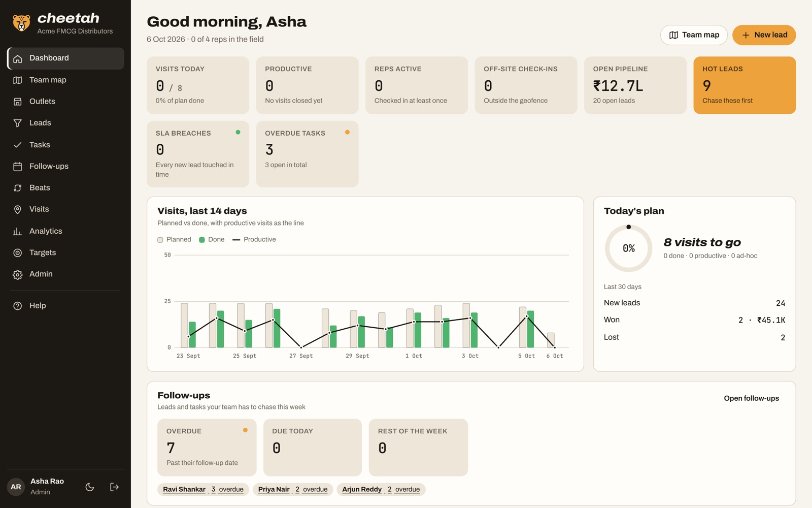Image resolution: width=812 pixels, height=508 pixels.
Task: Click the cheetah logo icon
Action: [x=21, y=23]
